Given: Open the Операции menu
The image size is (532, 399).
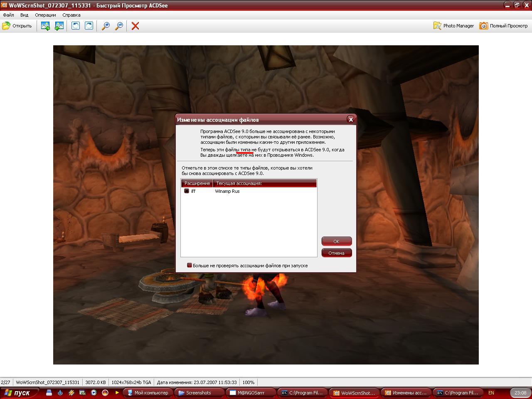Looking at the screenshot, I should pyautogui.click(x=45, y=15).
